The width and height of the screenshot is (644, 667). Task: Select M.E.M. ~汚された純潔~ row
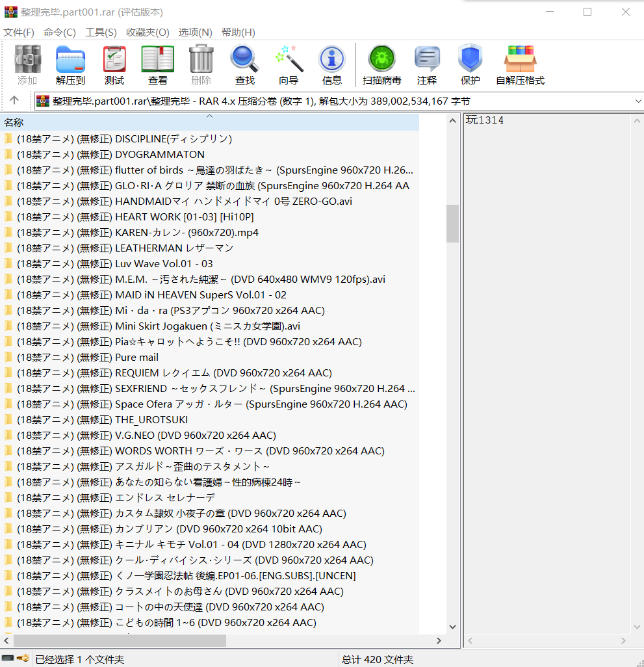pos(209,280)
